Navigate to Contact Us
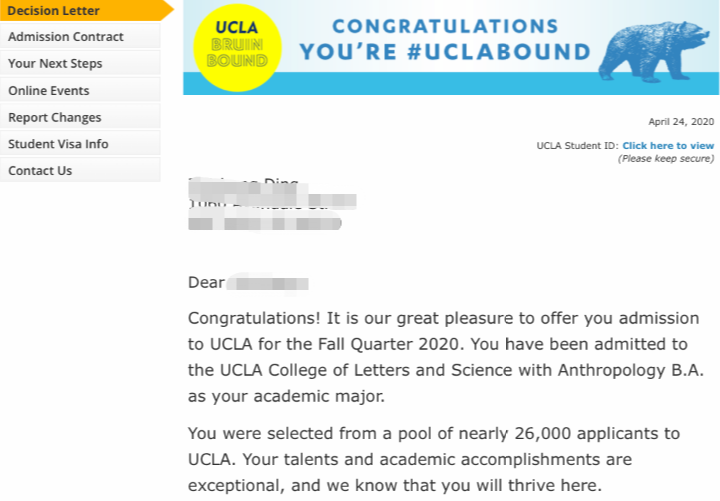Viewport: 720px width, 501px height. (x=80, y=170)
